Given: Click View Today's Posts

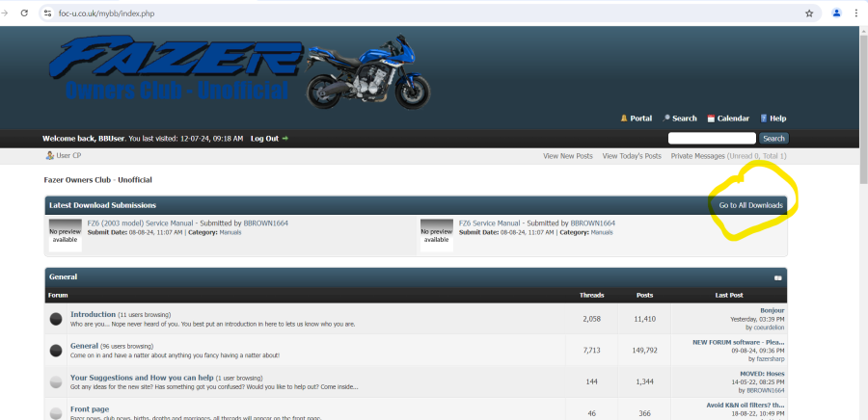Looking at the screenshot, I should pyautogui.click(x=632, y=156).
